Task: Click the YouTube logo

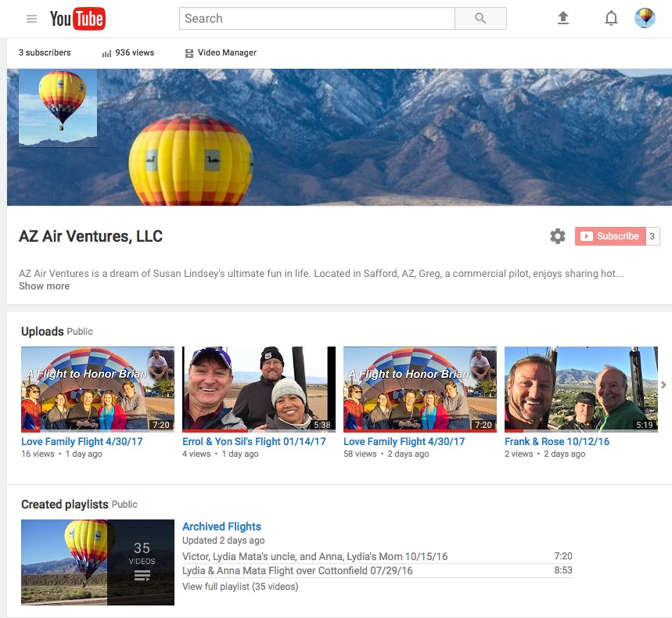Action: pyautogui.click(x=77, y=19)
